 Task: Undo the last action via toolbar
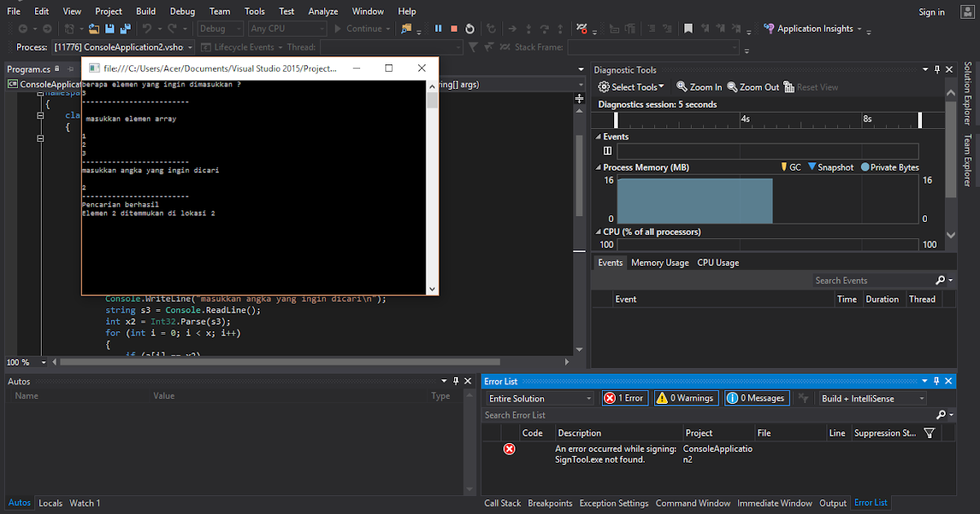(147, 29)
